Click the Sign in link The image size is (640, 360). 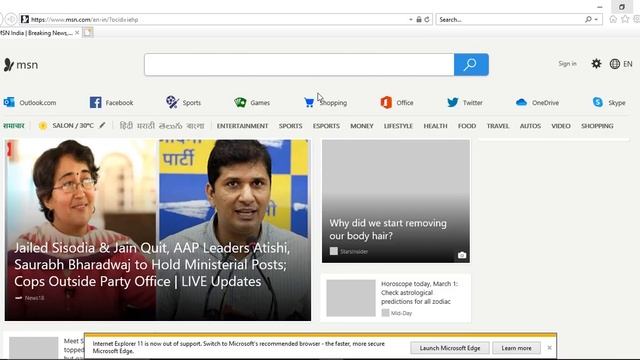(567, 64)
